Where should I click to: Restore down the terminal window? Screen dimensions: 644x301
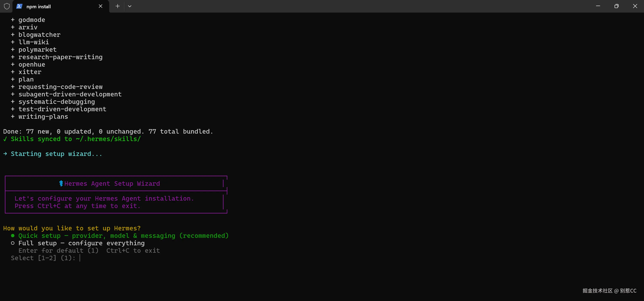pos(616,6)
